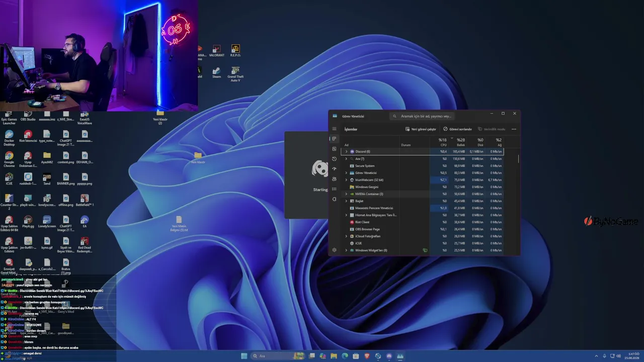
Task: Open the Services icon in Task Manager sidebar
Action: [x=334, y=199]
